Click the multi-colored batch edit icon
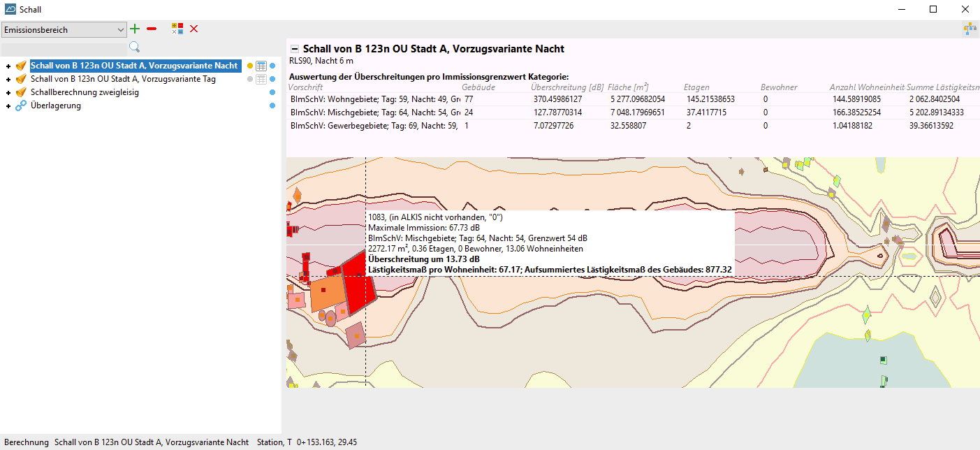The height and width of the screenshot is (450, 980). coord(177,29)
